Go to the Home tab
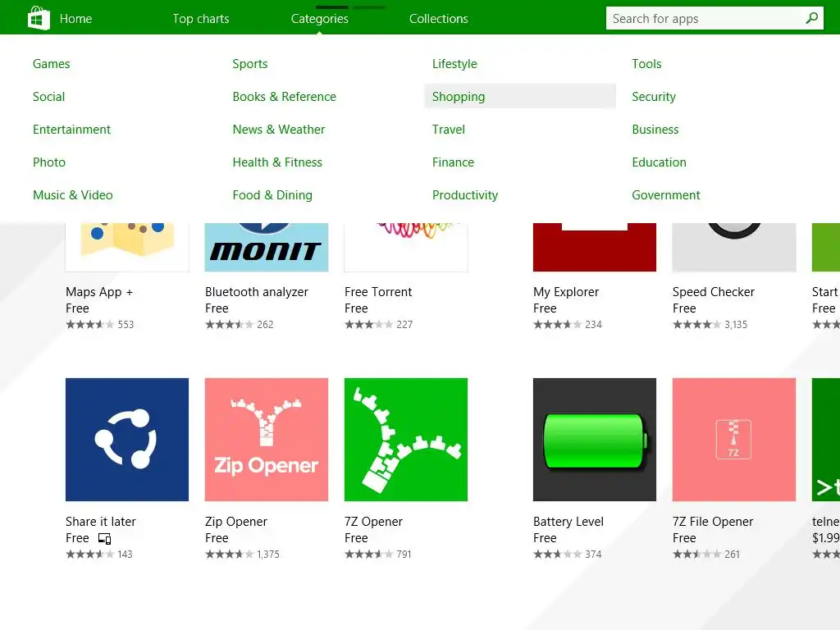Viewport: 840px width, 630px height. point(75,19)
